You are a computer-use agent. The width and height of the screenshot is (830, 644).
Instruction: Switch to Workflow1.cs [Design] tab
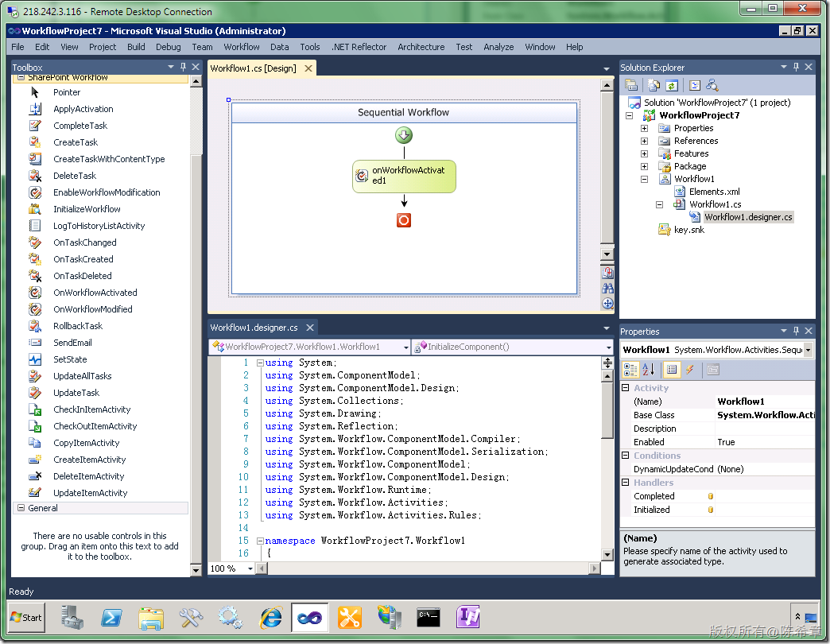coord(253,68)
